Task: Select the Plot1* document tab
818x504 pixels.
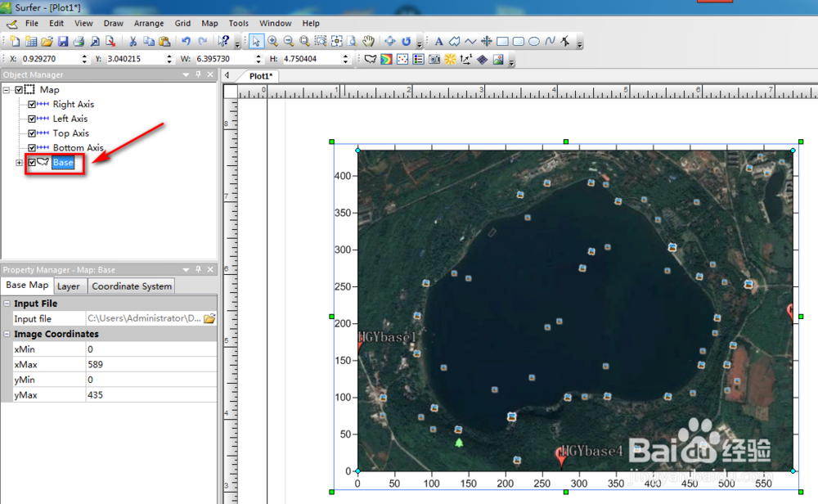Action: [x=261, y=76]
